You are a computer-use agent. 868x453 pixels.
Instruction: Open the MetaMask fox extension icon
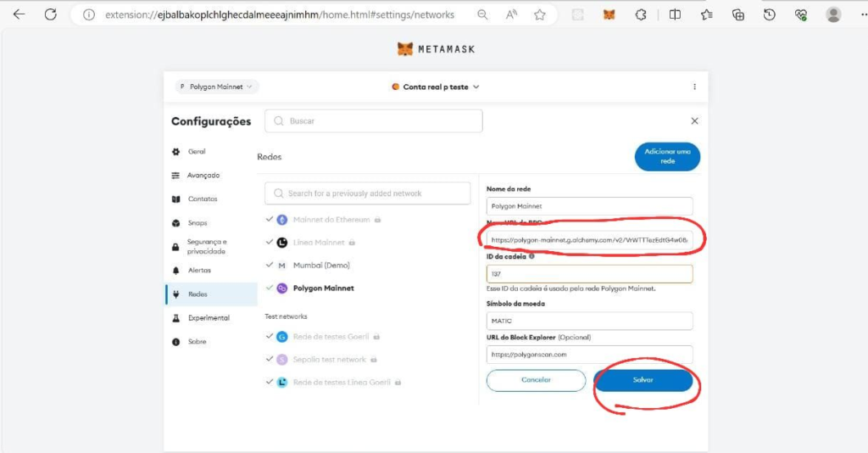tap(609, 15)
